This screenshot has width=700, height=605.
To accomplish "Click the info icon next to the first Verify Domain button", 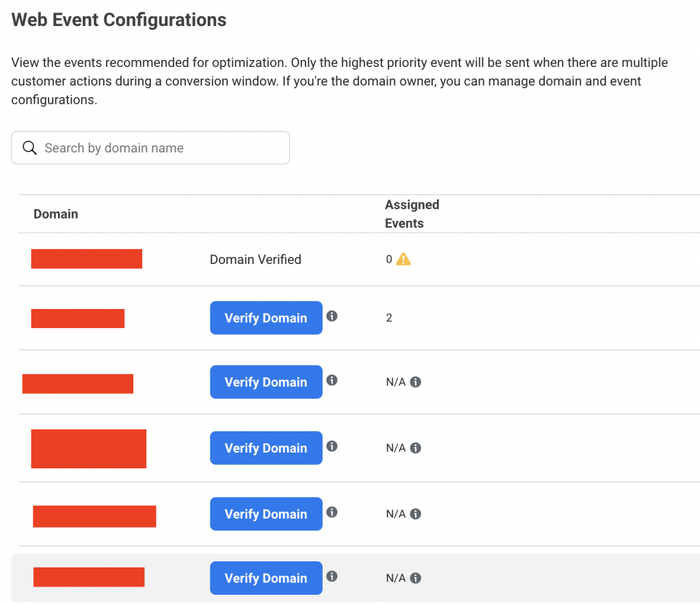I will [x=332, y=316].
